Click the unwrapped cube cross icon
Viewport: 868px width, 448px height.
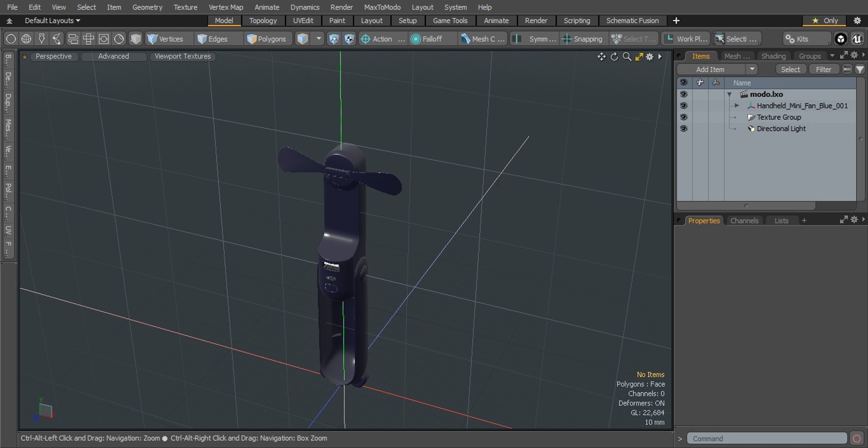pyautogui.click(x=88, y=39)
